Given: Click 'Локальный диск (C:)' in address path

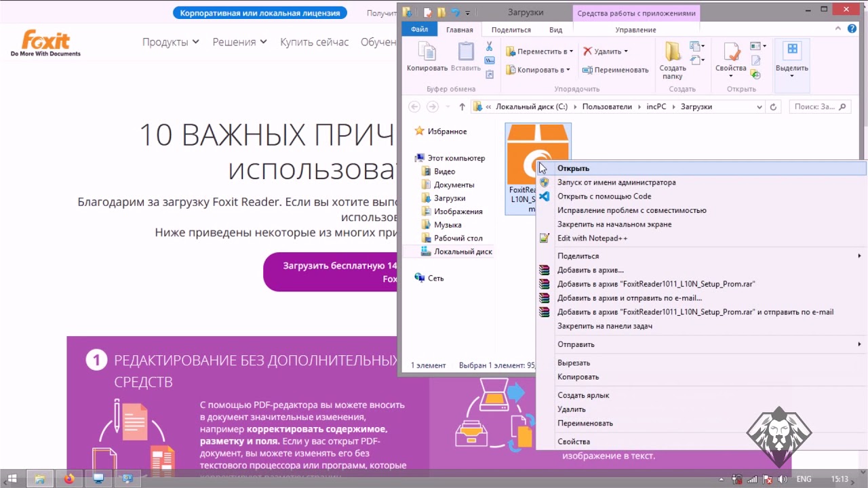Looking at the screenshot, I should pos(532,107).
